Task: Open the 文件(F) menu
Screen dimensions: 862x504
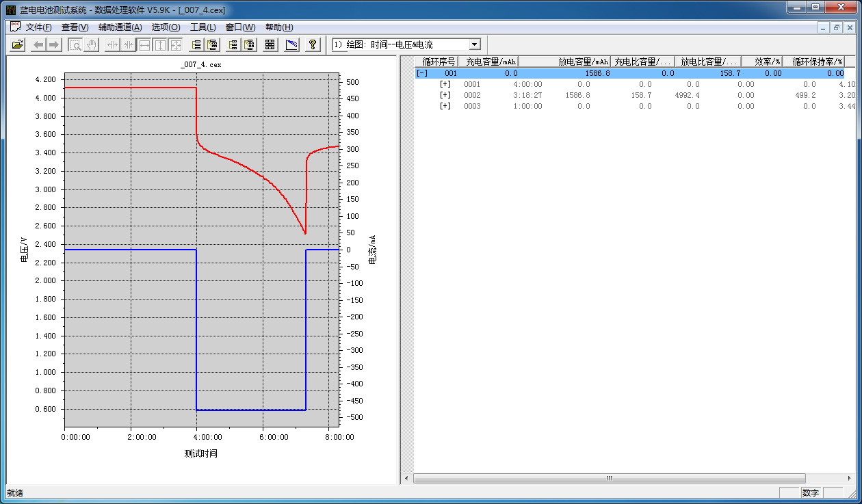Action: 38,27
